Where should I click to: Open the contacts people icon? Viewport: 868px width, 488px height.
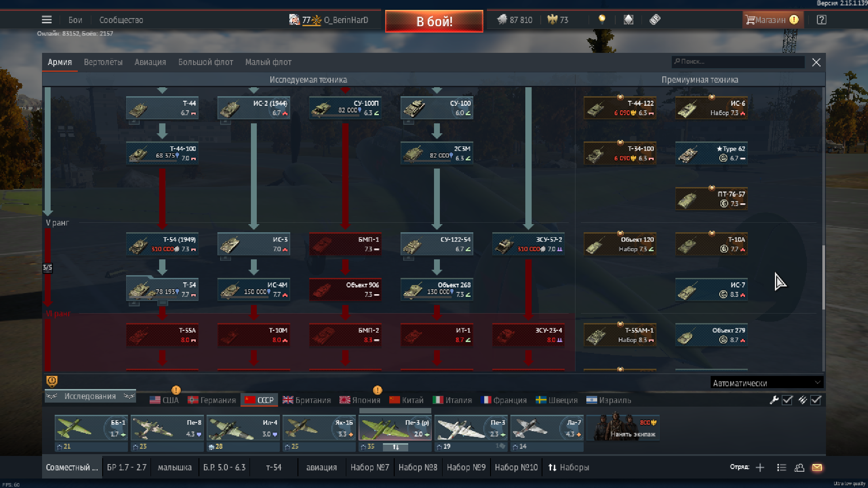pos(799,468)
